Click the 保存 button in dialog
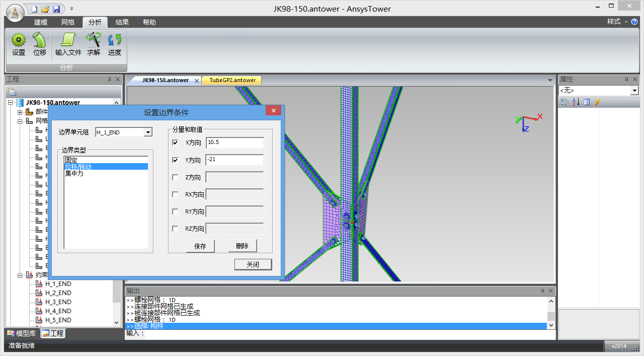644x356 pixels. 200,246
